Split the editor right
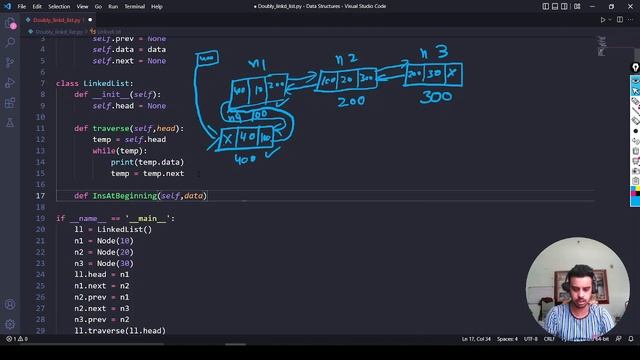The width and height of the screenshot is (640, 360). [x=620, y=20]
